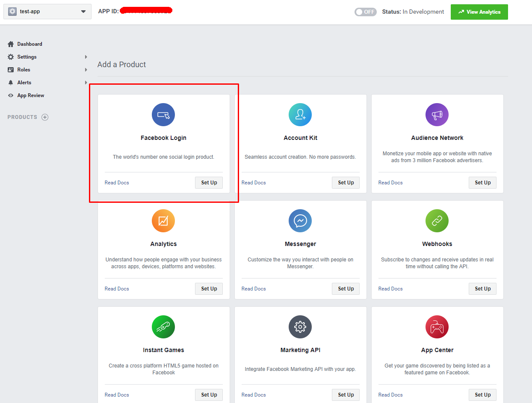
Task: Click the Instant Games controller icon
Action: tap(163, 327)
